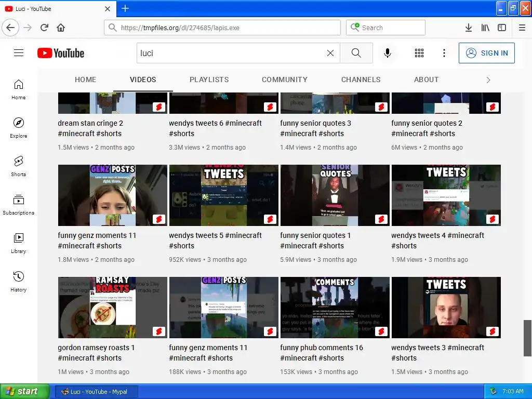Click the SIGN IN button
Image resolution: width=532 pixels, height=399 pixels.
(x=486, y=53)
